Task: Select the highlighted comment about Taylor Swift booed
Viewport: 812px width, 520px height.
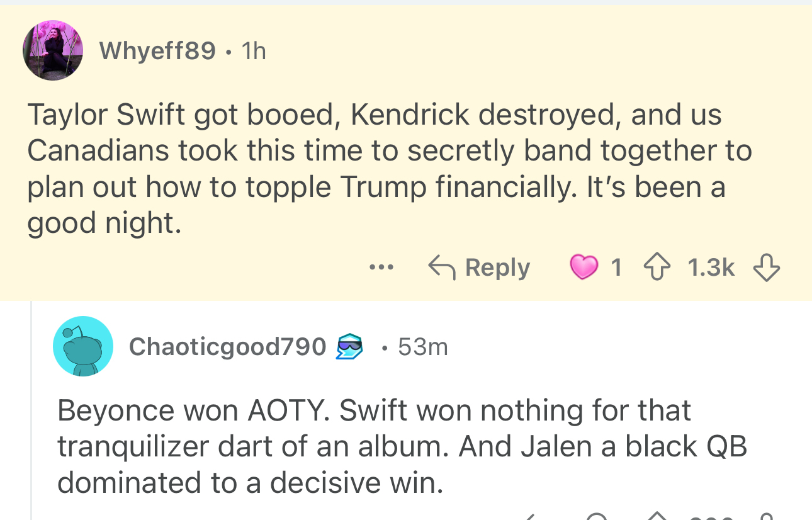Action: (x=378, y=169)
